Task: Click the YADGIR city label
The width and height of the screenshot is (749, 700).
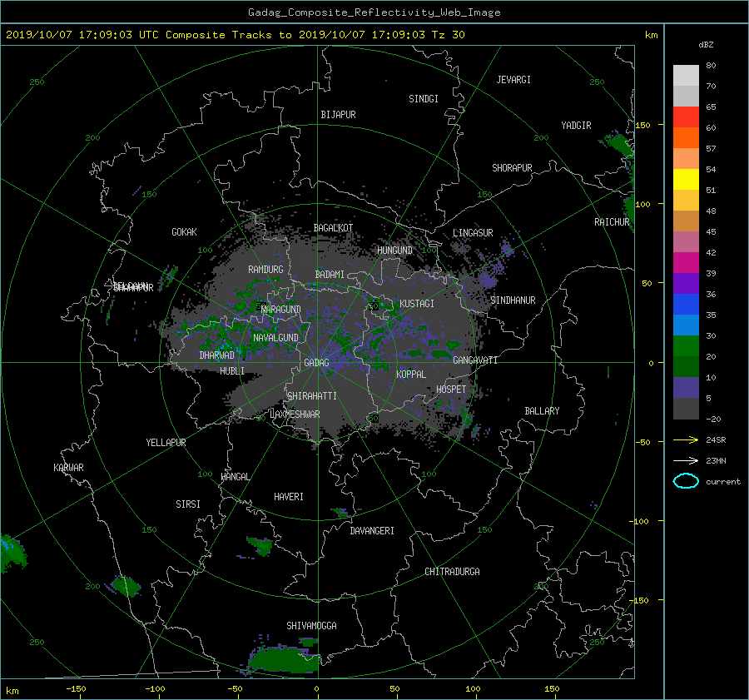Action: (576, 126)
